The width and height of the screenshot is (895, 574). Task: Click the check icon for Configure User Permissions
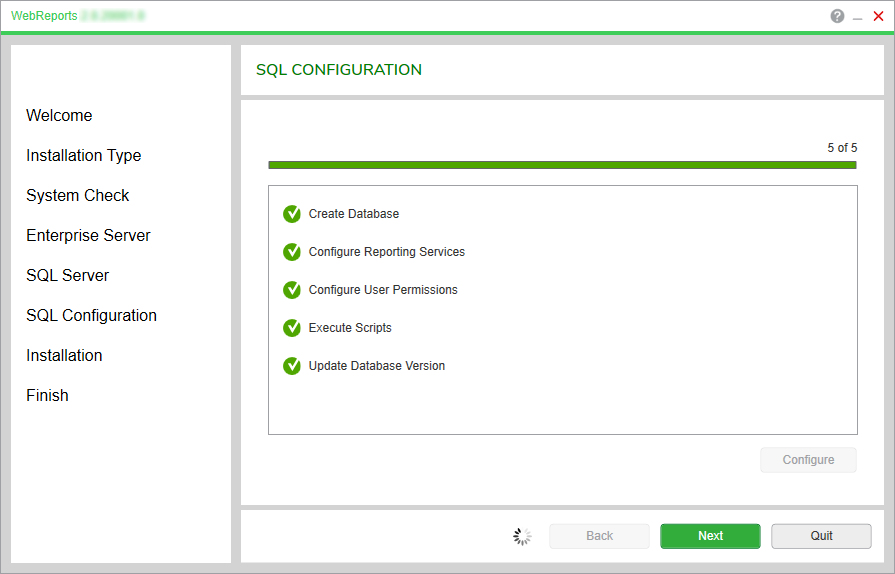click(292, 290)
